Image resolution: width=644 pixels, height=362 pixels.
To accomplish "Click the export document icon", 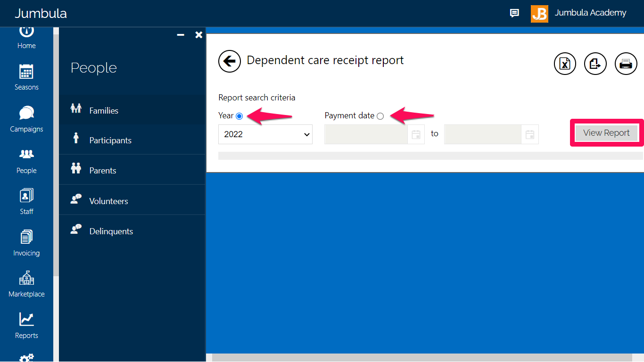I will click(595, 63).
